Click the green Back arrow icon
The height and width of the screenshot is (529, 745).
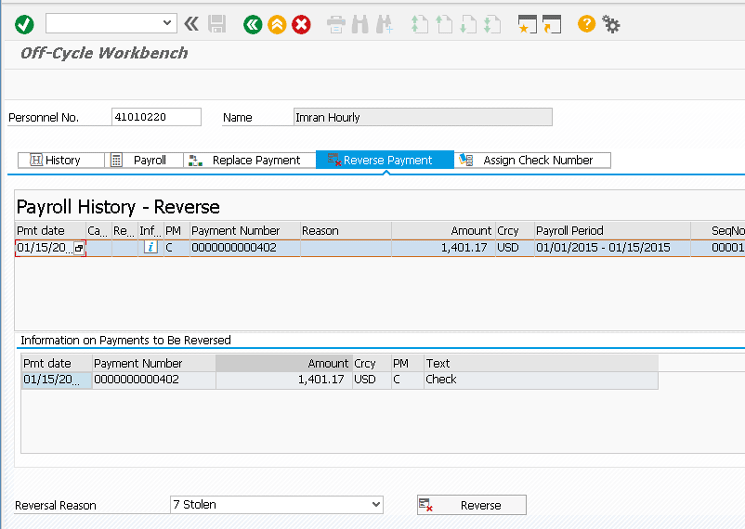pos(253,24)
